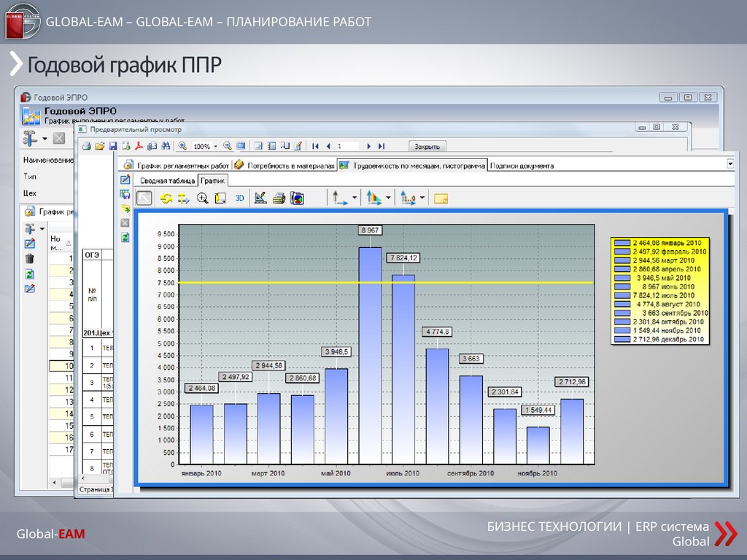The height and width of the screenshot is (560, 747).
Task: Click legend entry 2 712,96 декабрь 2010
Action: tap(661, 340)
